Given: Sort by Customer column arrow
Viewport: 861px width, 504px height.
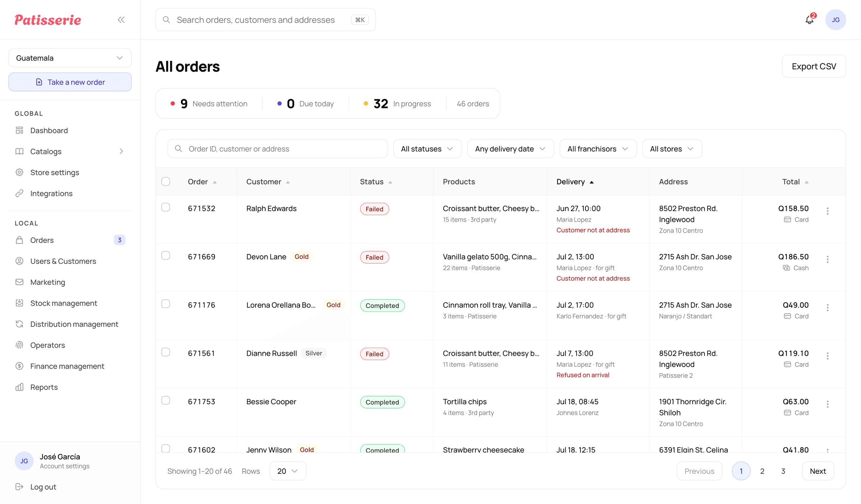Looking at the screenshot, I should coord(288,182).
